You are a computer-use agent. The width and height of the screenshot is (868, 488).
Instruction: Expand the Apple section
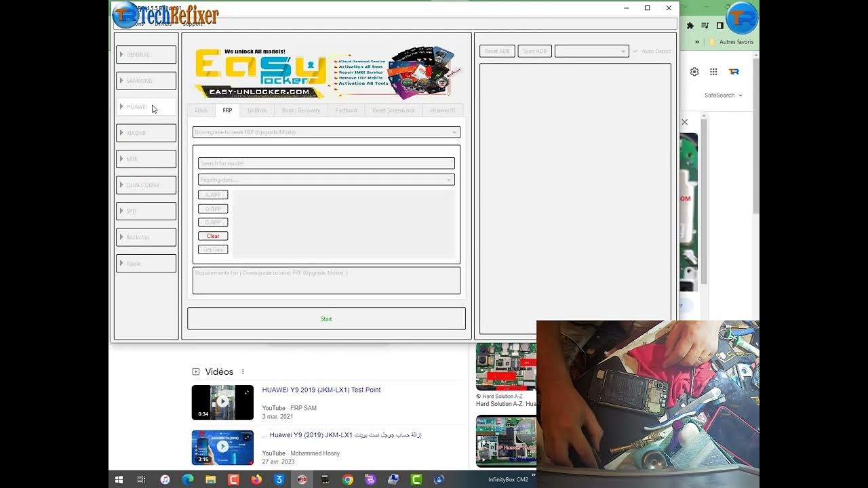[146, 263]
